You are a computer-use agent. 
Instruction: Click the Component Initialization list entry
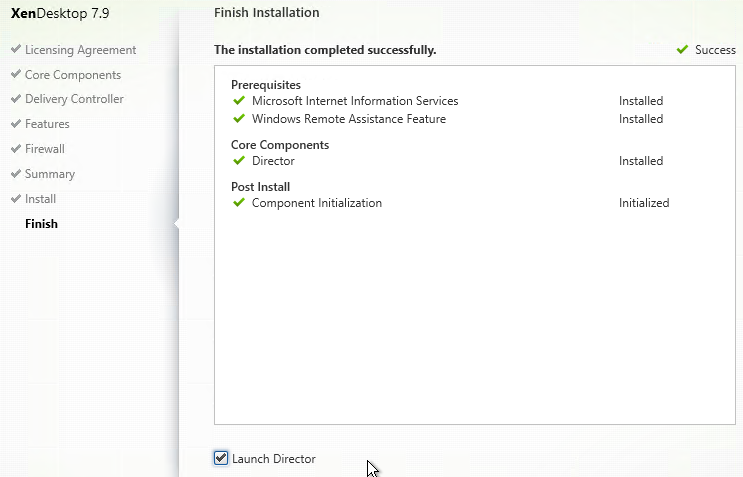(317, 203)
